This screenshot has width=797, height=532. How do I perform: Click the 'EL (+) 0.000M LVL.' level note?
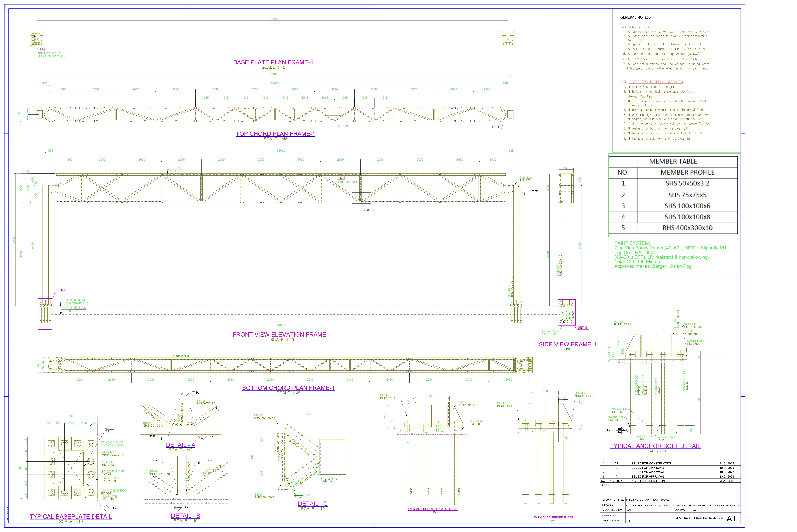point(74,300)
